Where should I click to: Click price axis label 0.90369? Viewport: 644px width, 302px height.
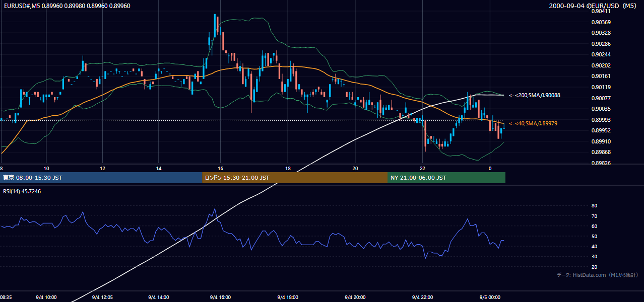601,22
